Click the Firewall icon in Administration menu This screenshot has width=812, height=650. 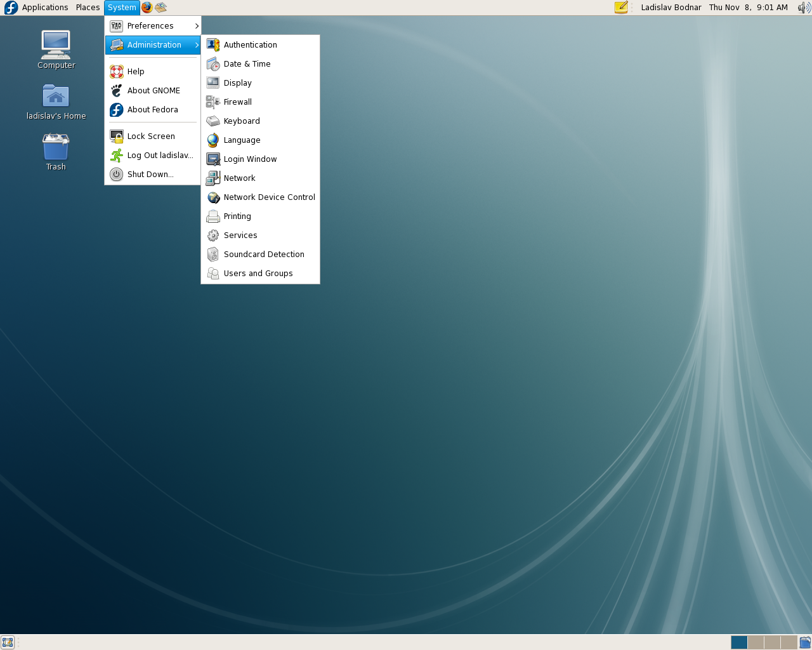(213, 102)
